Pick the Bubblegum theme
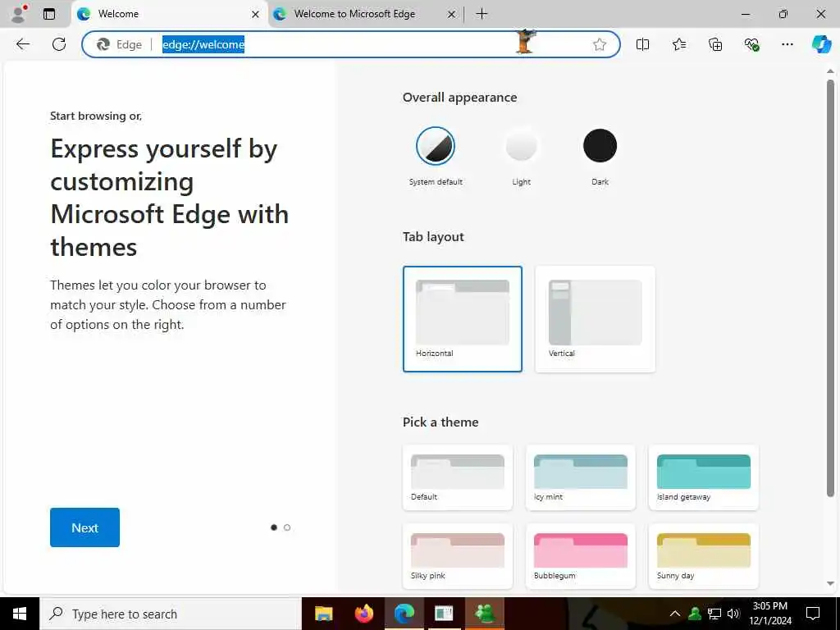Screen dimensions: 840x630 click(x=581, y=556)
